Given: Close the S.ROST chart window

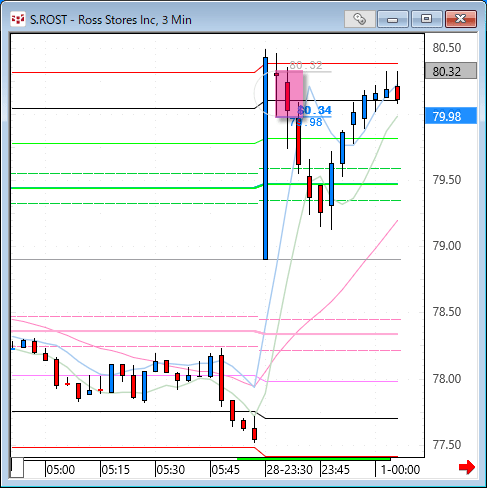Looking at the screenshot, I should (461, 19).
